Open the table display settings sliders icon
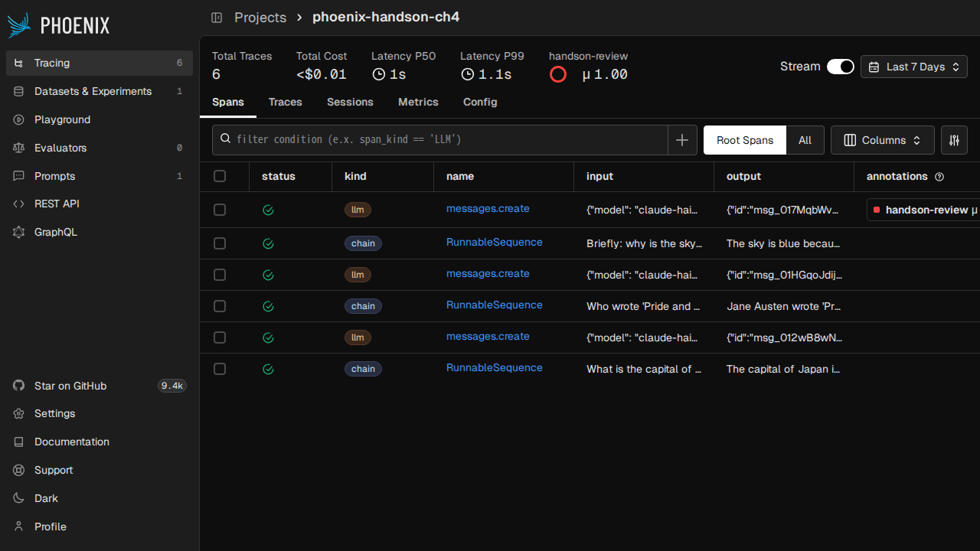 tap(954, 140)
